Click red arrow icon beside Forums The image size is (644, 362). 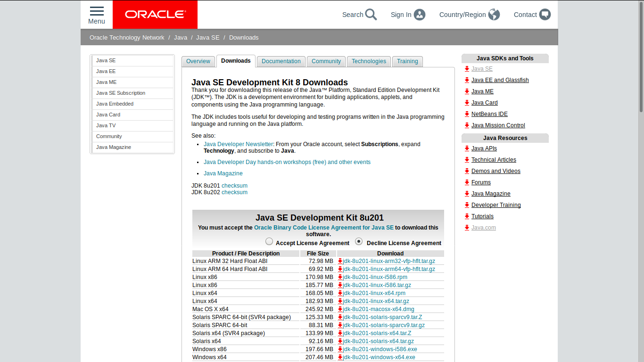click(467, 182)
